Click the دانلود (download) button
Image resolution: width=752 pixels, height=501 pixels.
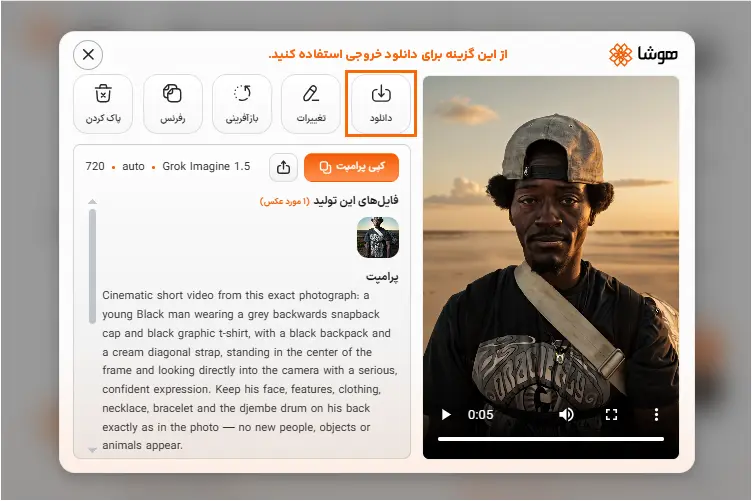pyautogui.click(x=381, y=104)
